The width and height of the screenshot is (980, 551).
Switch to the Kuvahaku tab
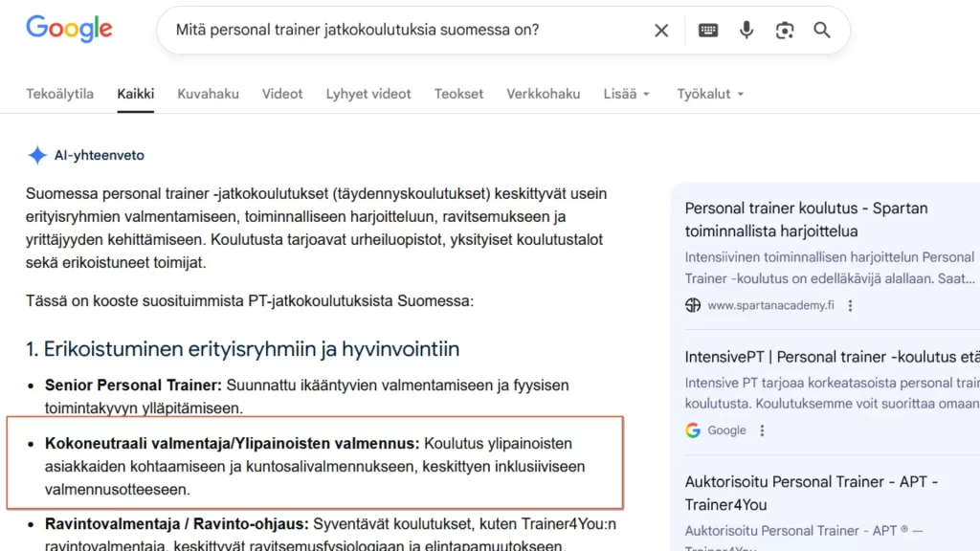208,94
